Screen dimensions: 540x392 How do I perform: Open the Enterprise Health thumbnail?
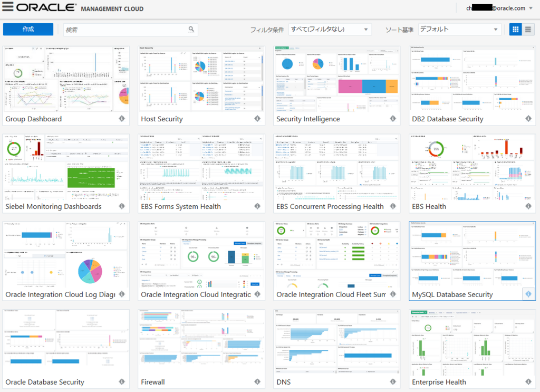[x=472, y=342]
